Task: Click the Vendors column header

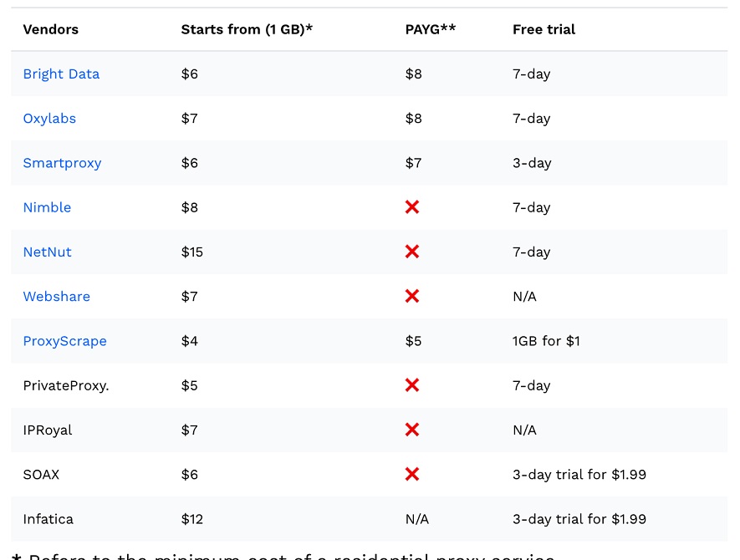Action: tap(50, 29)
